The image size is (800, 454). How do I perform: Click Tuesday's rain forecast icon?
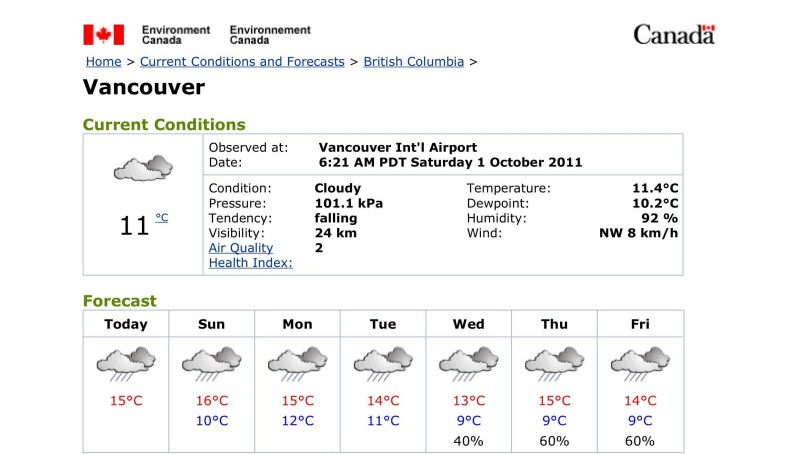383,362
